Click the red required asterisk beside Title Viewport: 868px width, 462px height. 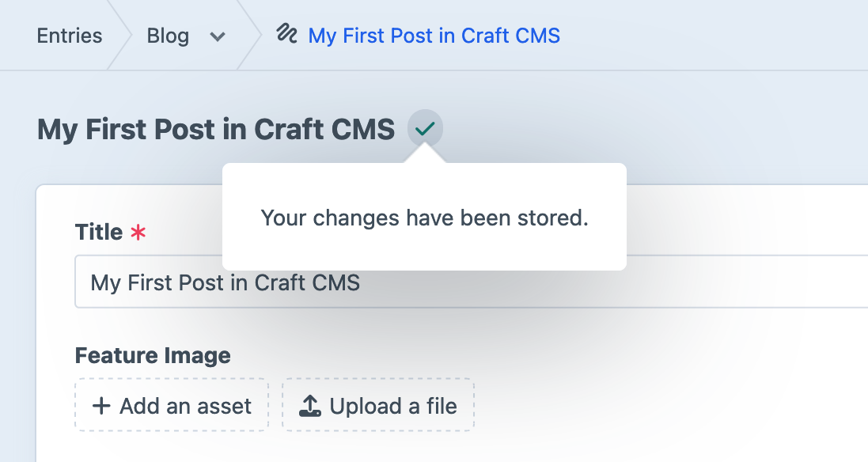click(x=138, y=233)
